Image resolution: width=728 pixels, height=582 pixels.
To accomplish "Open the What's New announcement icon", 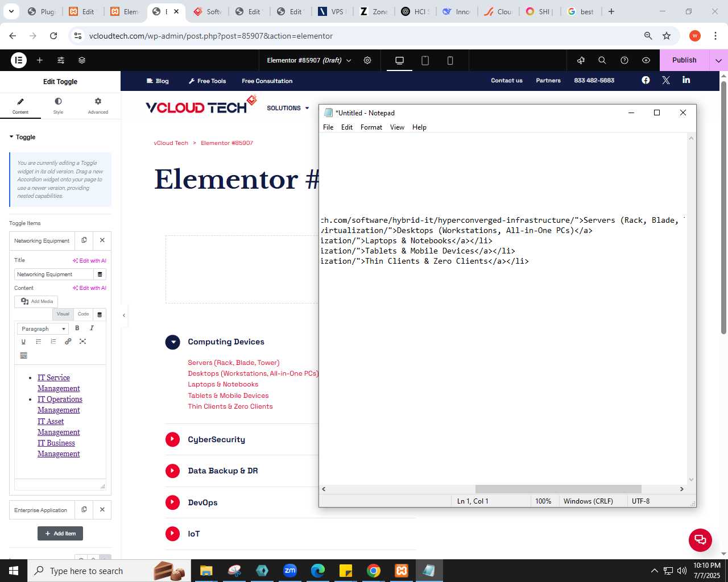I will click(x=581, y=60).
